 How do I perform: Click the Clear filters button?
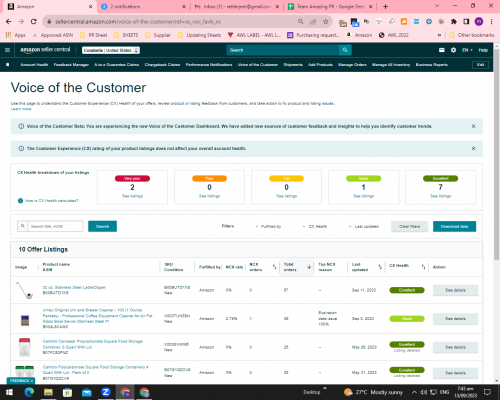[x=410, y=226]
